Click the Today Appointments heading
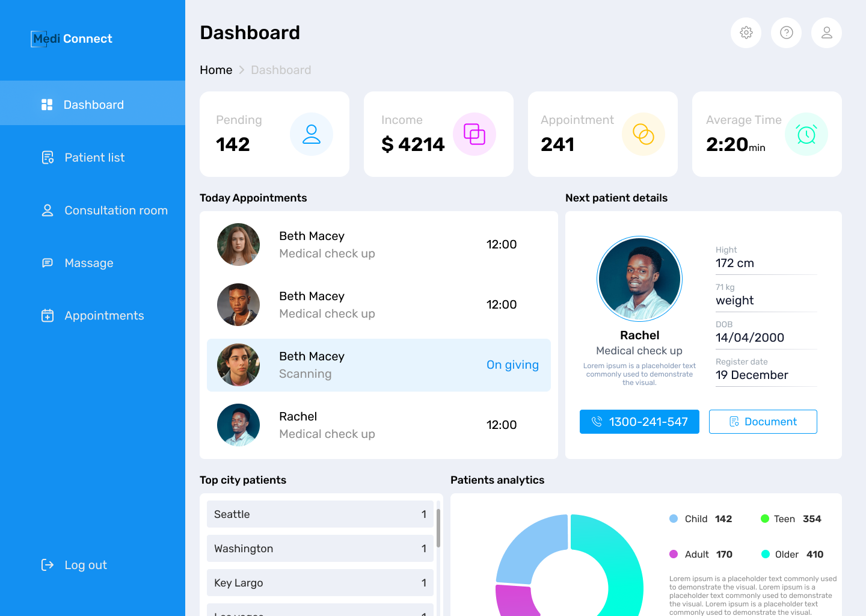This screenshot has height=616, width=866. tap(253, 198)
